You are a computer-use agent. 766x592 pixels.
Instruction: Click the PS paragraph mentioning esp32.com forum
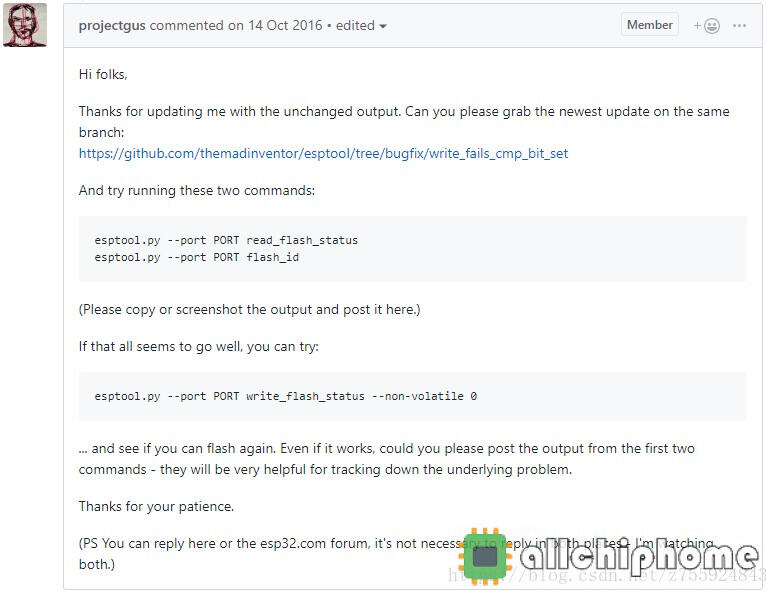click(x=396, y=554)
